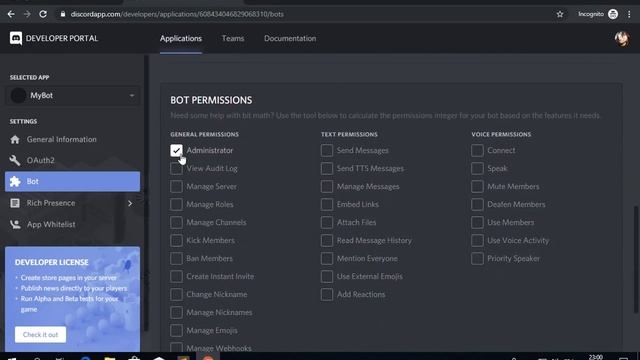The image size is (640, 360).
Task: Check the Manage Server box
Action: click(x=176, y=187)
